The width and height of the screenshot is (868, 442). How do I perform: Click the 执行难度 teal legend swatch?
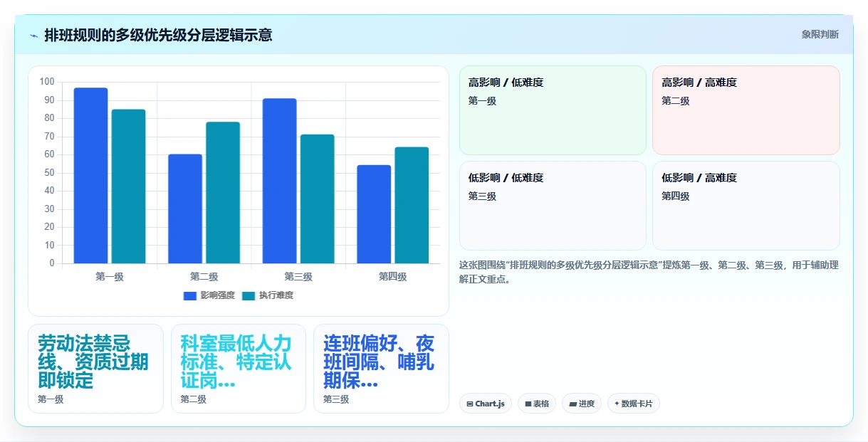pyautogui.click(x=249, y=295)
